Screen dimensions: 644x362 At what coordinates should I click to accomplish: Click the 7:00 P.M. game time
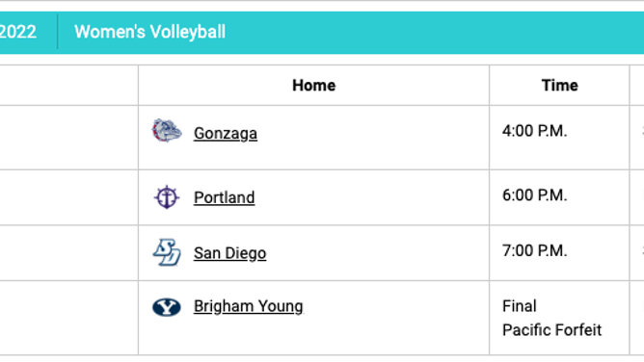(x=534, y=250)
